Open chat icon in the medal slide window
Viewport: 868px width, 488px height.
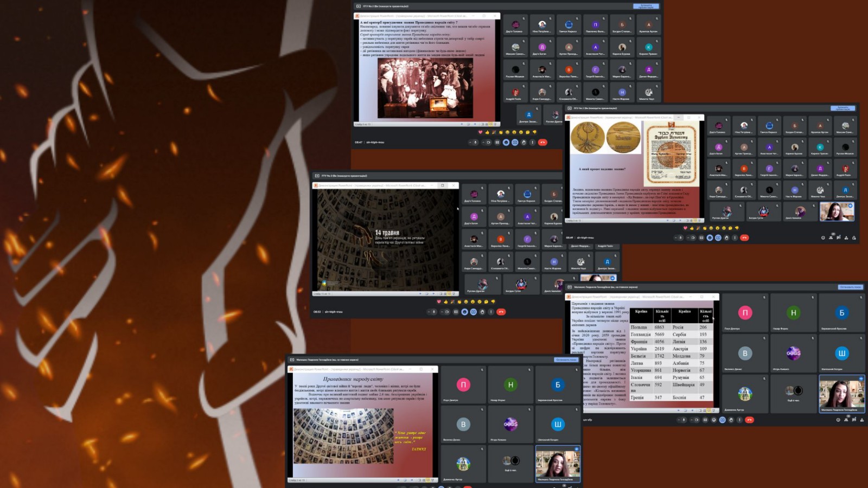point(839,237)
